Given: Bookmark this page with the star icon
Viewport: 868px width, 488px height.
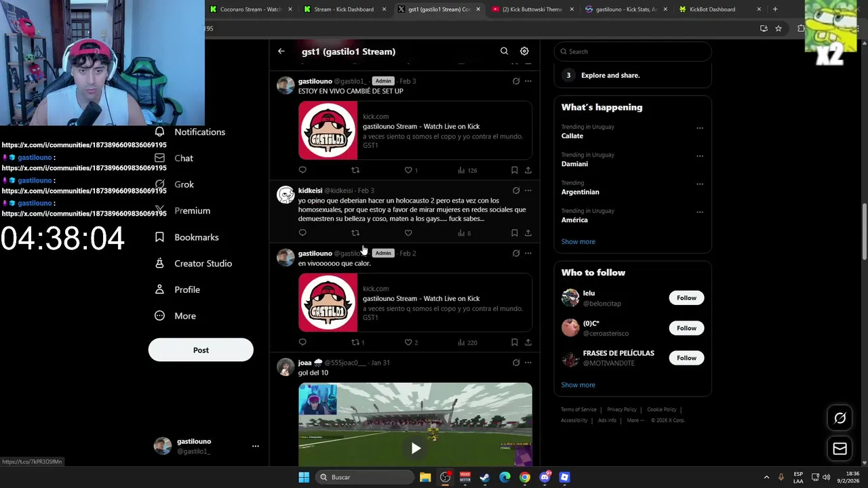Looking at the screenshot, I should coord(778,28).
